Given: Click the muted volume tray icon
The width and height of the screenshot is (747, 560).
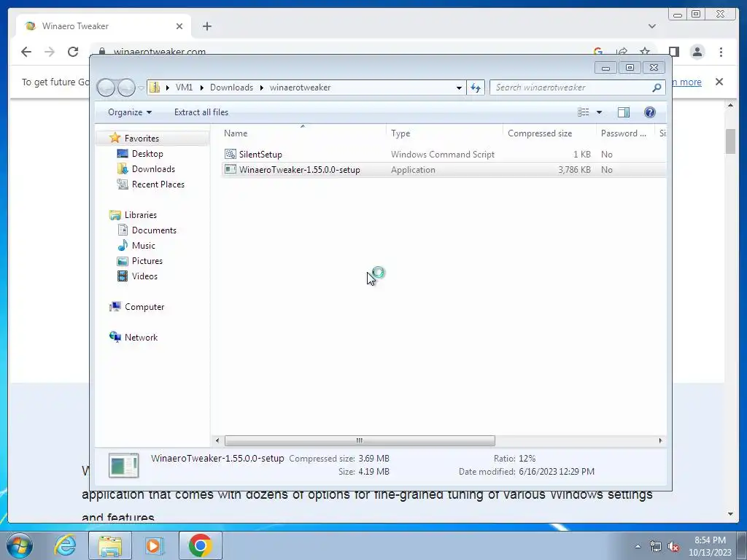Looking at the screenshot, I should coord(673,547).
